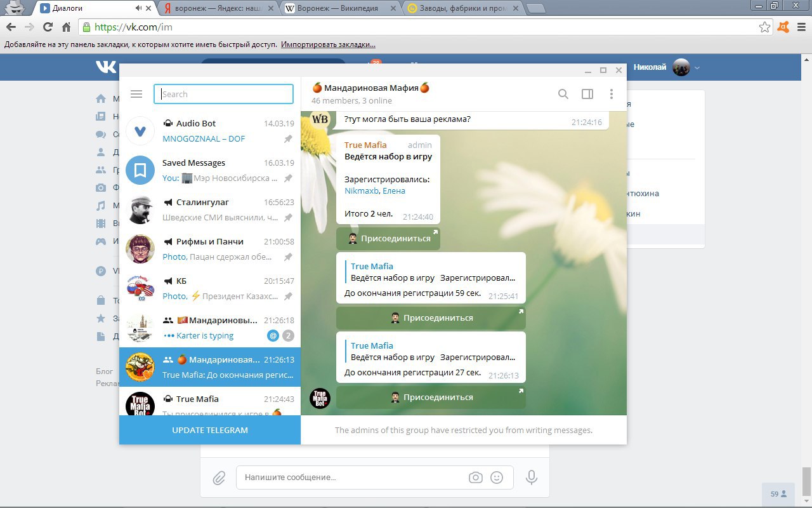The height and width of the screenshot is (508, 812).
Task: Open the Сталингулаг channel
Action: tap(210, 210)
